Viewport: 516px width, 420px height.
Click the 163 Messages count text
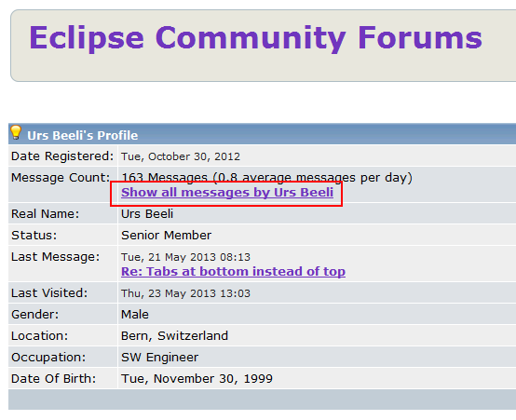[165, 178]
